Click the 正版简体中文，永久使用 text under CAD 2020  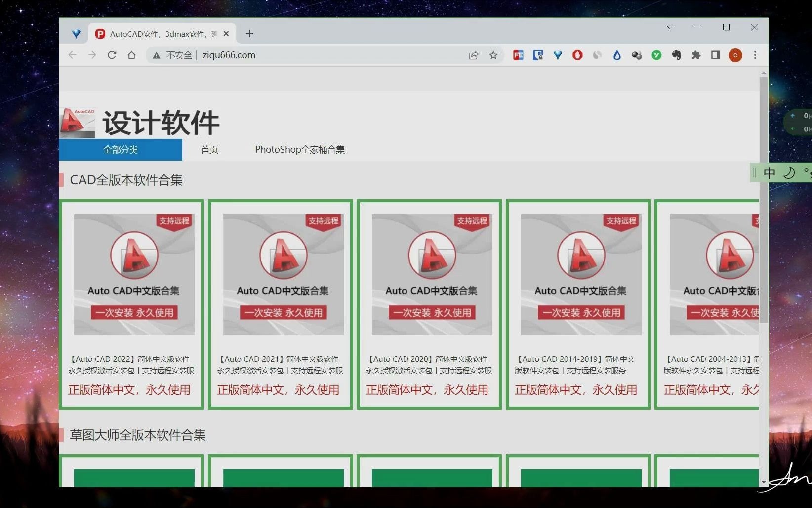[427, 390]
